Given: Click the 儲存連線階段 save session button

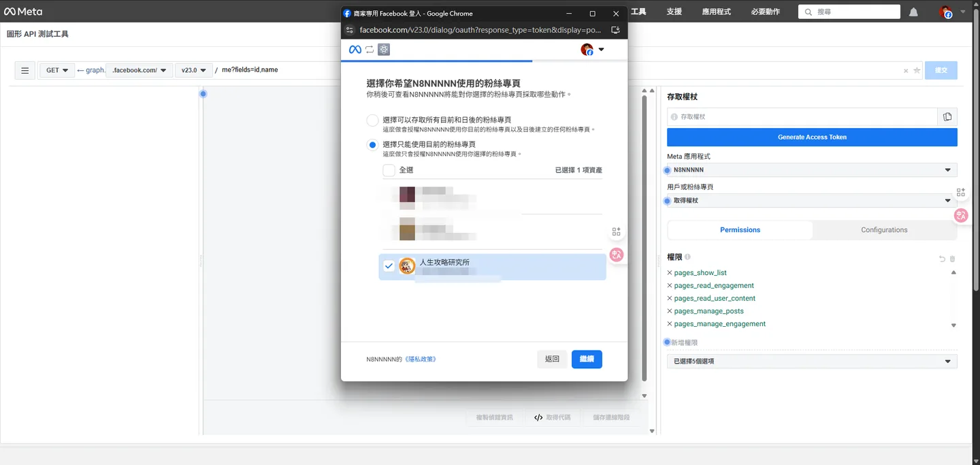Looking at the screenshot, I should (x=611, y=417).
